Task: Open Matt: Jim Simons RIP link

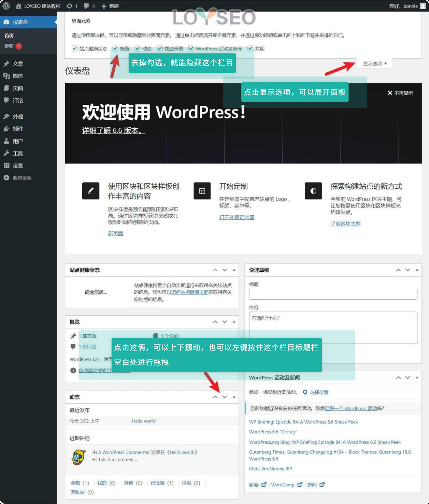Action: pos(271,469)
